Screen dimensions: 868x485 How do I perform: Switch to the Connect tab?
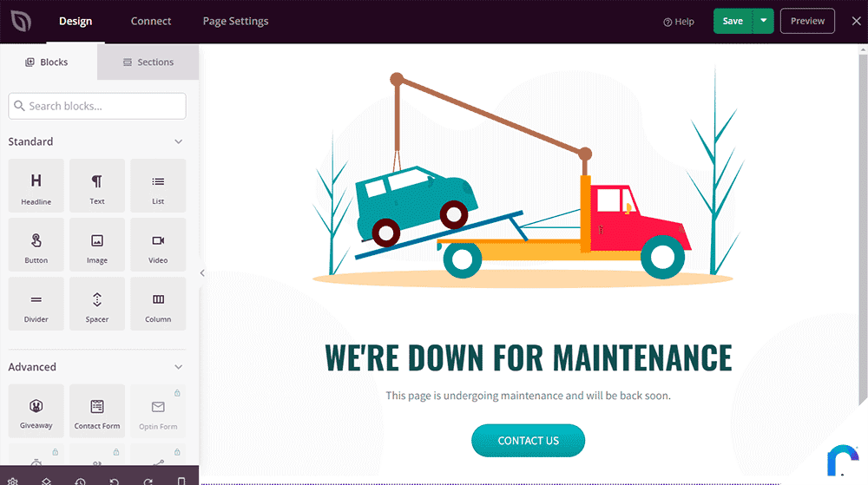coord(150,21)
